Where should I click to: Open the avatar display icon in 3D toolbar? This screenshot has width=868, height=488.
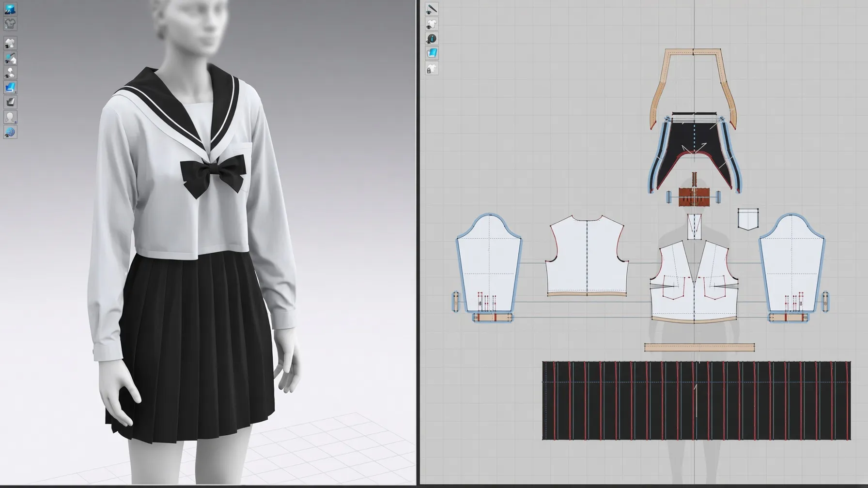[x=10, y=117]
